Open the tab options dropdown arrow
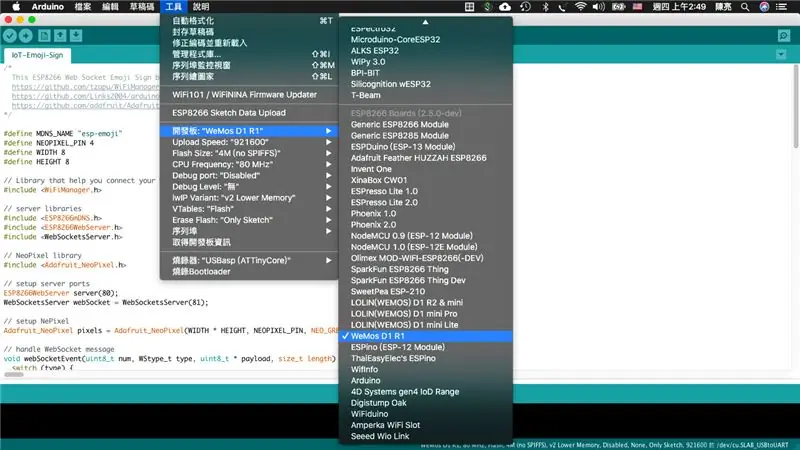Viewport: 800px width, 450px height. [781, 54]
